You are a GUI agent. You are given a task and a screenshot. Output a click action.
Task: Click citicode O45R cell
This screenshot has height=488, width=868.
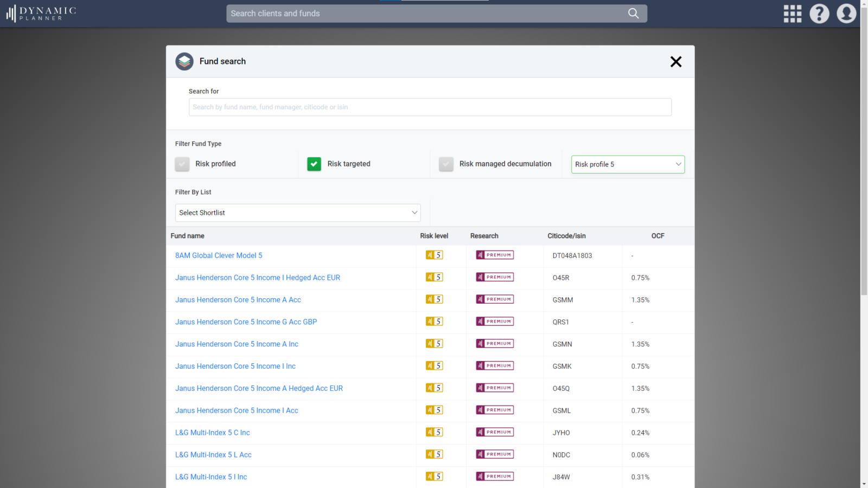point(561,278)
